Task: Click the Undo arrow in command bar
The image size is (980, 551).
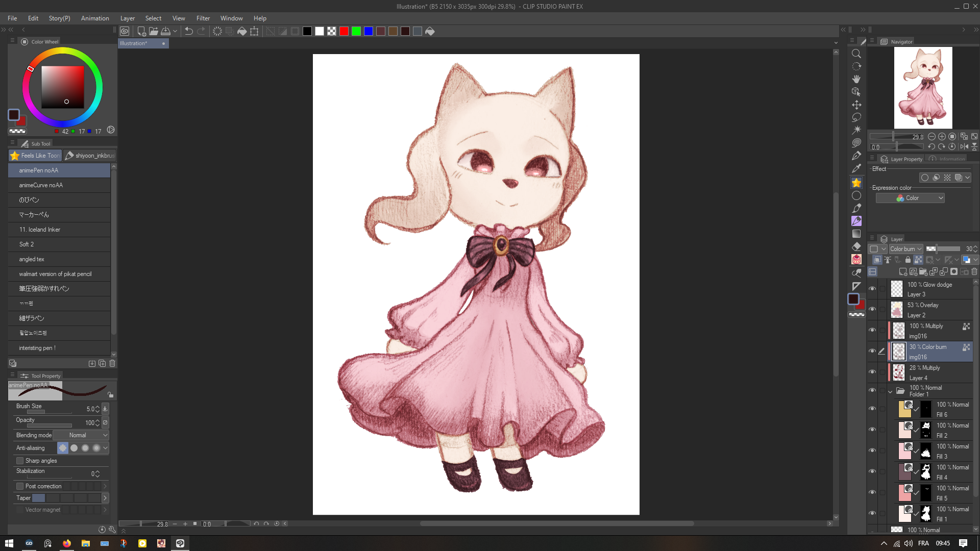Action: 188,31
